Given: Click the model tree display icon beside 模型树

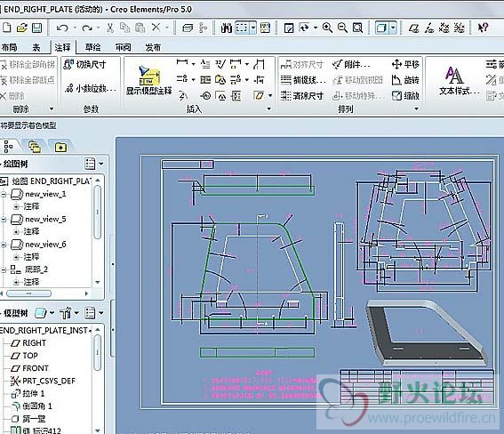Looking at the screenshot, I should pos(40,313).
